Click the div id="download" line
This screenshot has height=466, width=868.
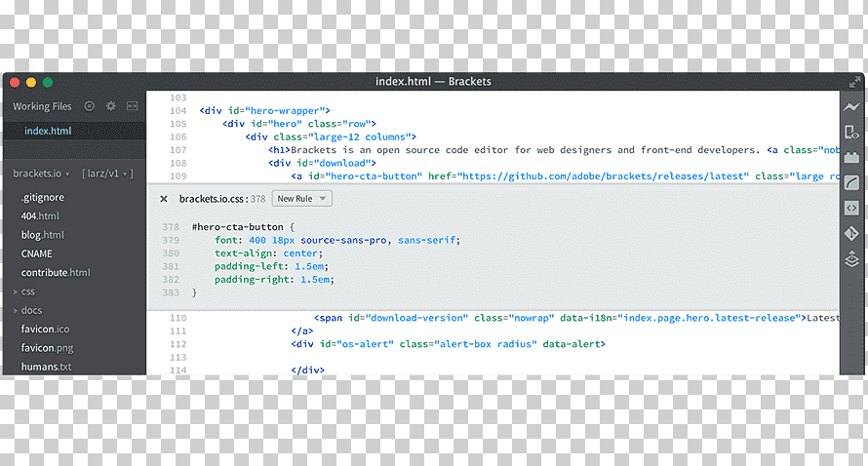point(322,163)
